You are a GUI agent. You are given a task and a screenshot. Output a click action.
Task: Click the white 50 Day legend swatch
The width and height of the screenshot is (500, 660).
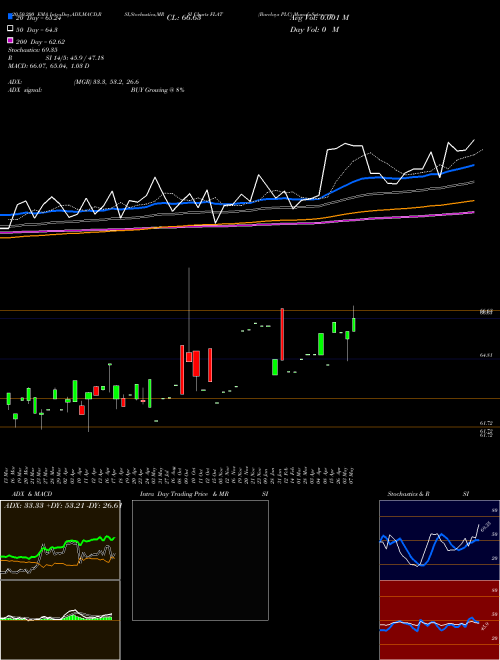[x=10, y=29]
